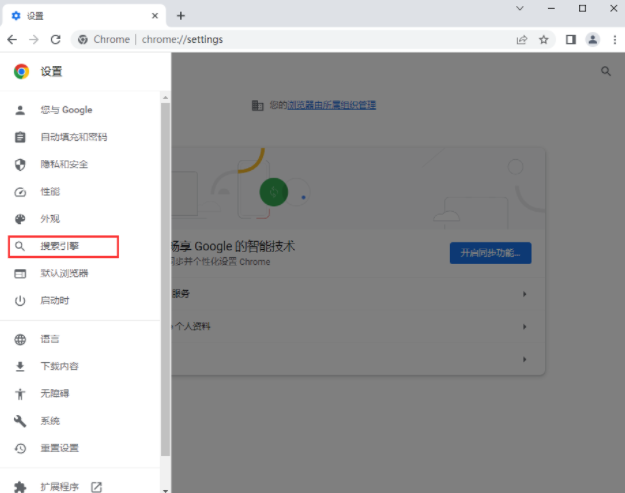Open Chrome three-dot menu
Image resolution: width=625 pixels, height=493 pixels.
615,39
